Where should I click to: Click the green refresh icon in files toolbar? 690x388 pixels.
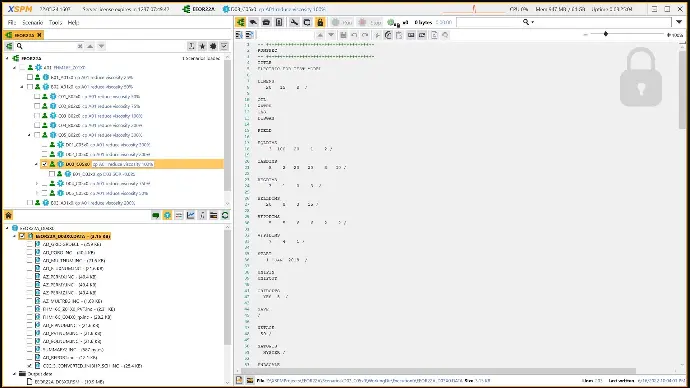(225, 216)
